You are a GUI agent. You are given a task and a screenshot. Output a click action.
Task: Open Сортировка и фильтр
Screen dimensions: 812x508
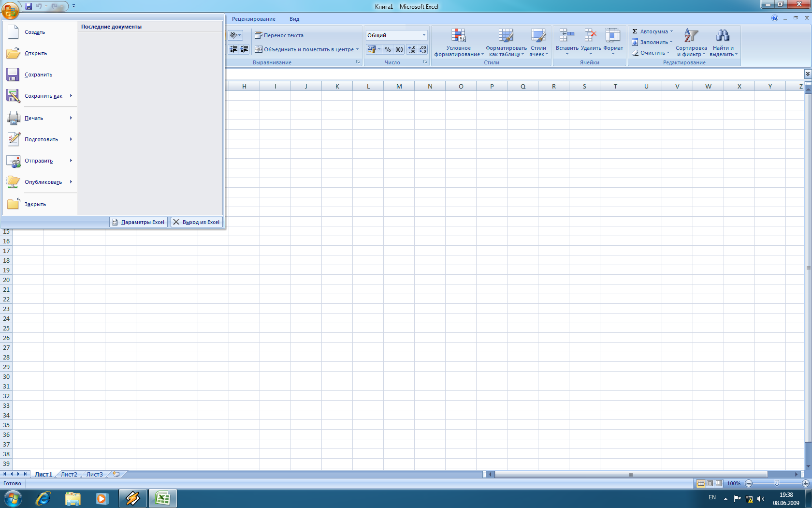tap(691, 43)
